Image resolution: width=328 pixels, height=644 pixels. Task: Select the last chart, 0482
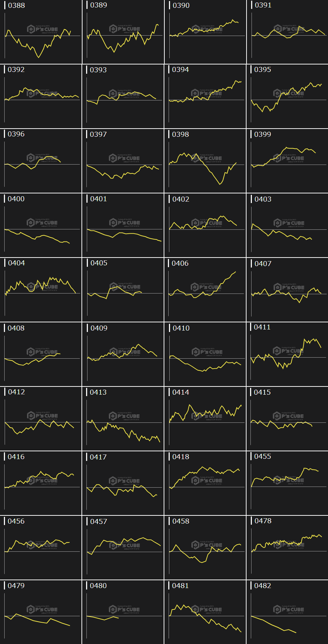pos(287,612)
